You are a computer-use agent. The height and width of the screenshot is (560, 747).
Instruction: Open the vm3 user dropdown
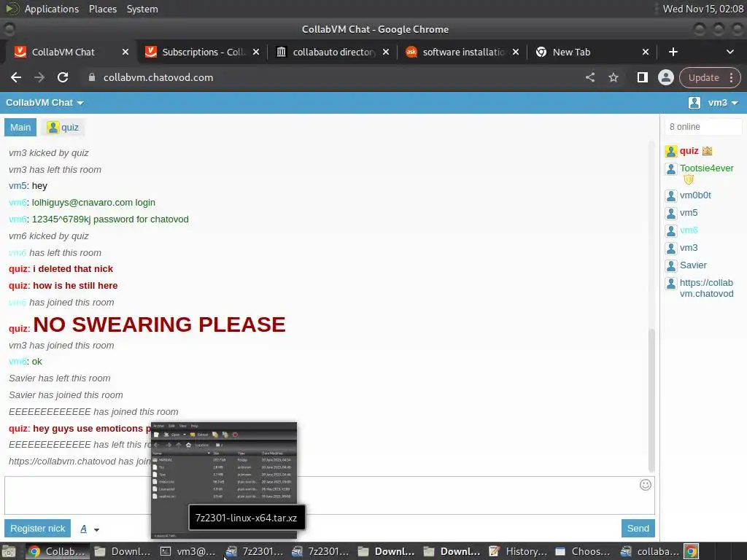[723, 103]
